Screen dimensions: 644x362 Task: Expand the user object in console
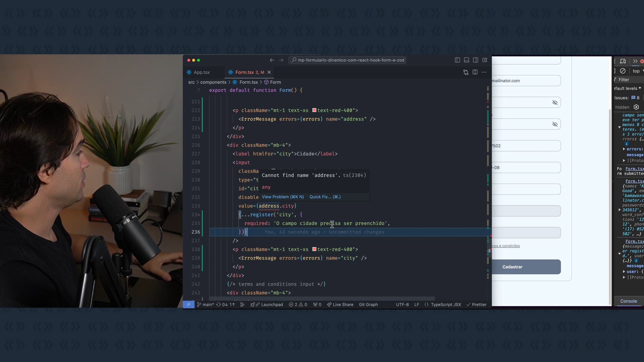tap(624, 271)
